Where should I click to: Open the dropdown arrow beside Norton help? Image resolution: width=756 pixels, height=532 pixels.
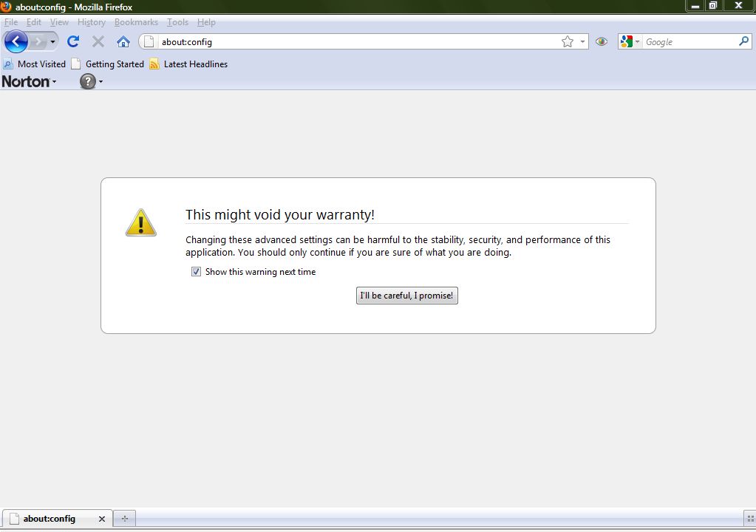point(101,82)
